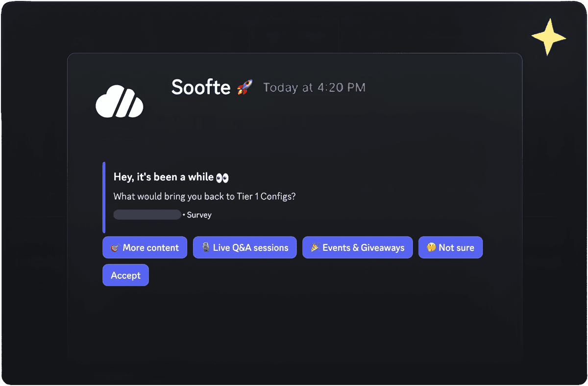588x386 pixels.
Task: Click the blurred gray footer name bar
Action: (147, 215)
